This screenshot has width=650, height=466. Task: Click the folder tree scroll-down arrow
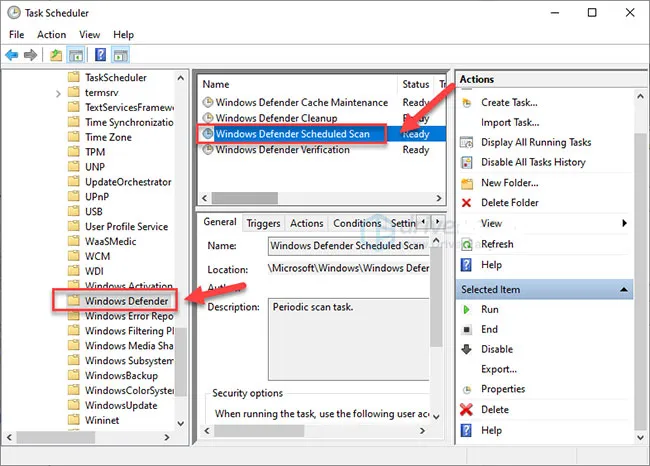[181, 423]
